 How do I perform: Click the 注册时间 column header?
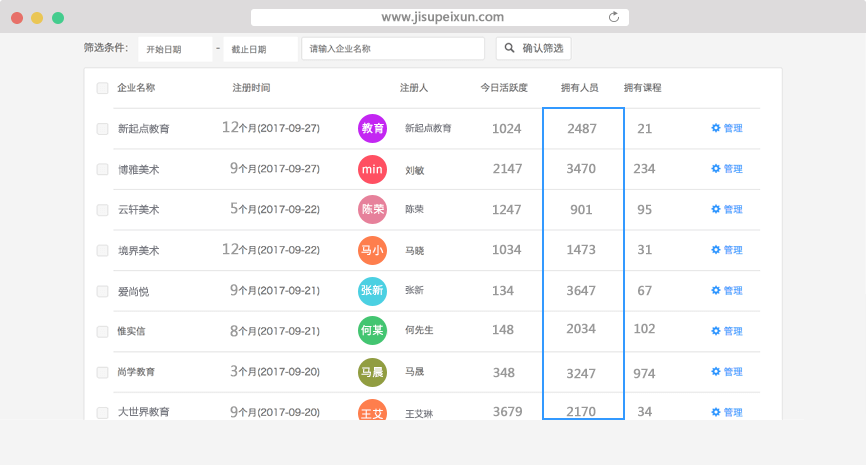(x=251, y=88)
